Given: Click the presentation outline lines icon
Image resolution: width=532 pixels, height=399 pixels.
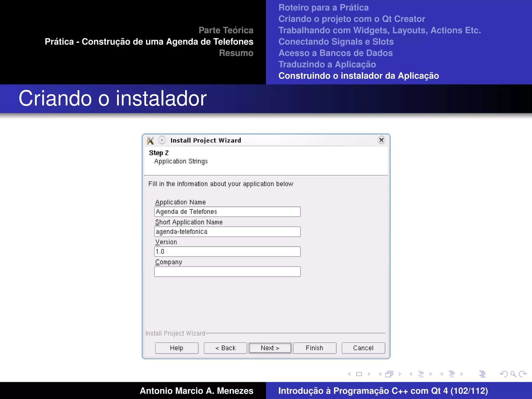Looking at the screenshot, I should pyautogui.click(x=482, y=374).
